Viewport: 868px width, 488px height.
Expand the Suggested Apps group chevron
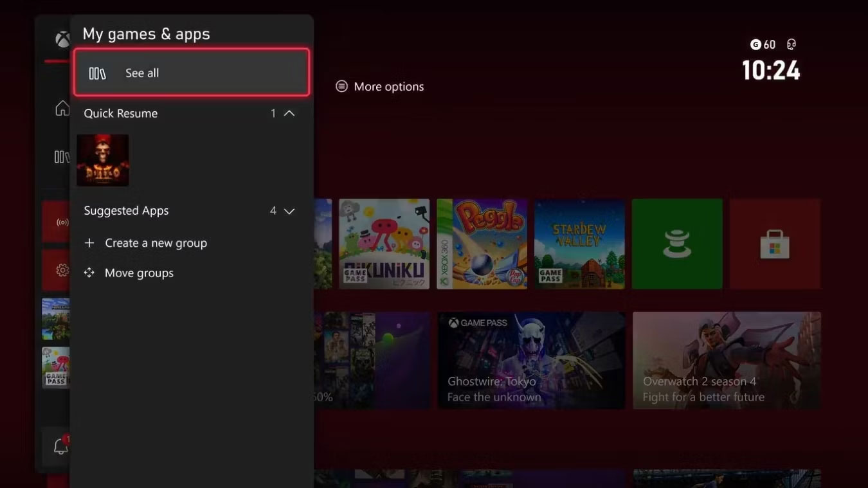(x=289, y=211)
